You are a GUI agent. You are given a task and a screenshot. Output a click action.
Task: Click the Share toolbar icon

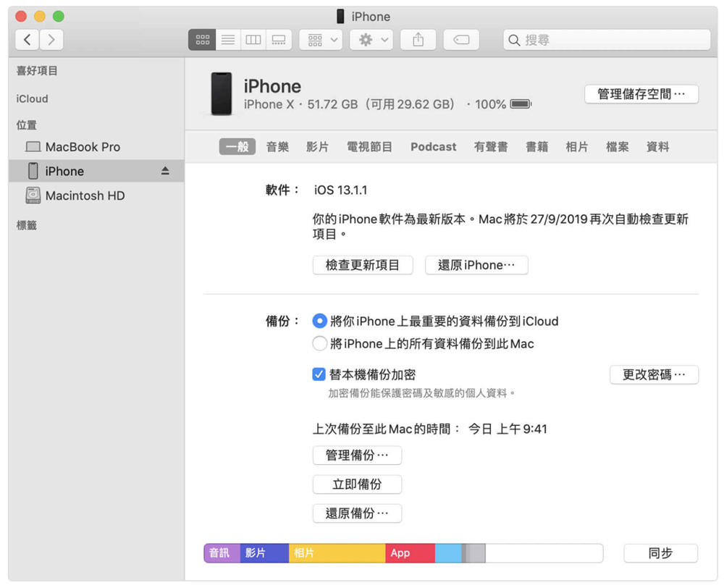(x=418, y=41)
